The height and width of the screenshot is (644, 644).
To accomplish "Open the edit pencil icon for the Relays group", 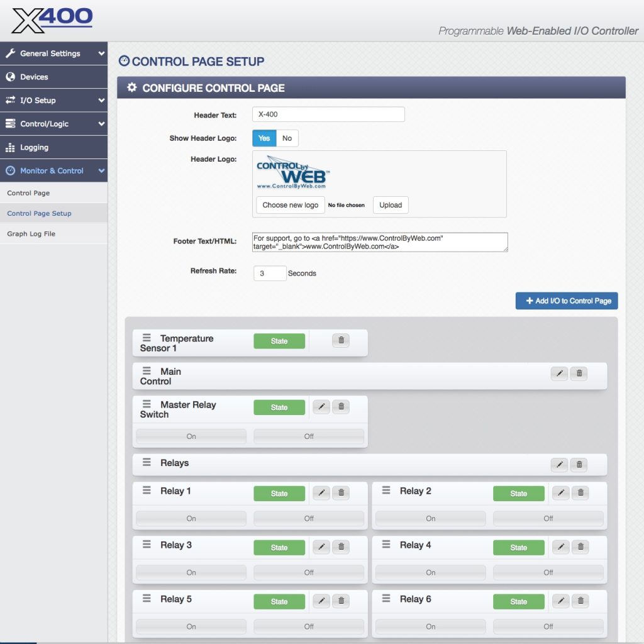I will [559, 464].
